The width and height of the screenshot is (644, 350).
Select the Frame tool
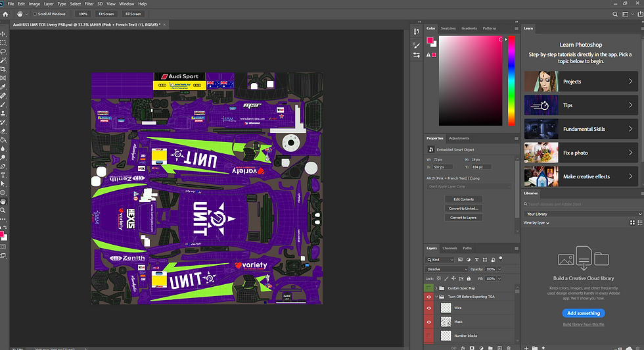pos(3,78)
